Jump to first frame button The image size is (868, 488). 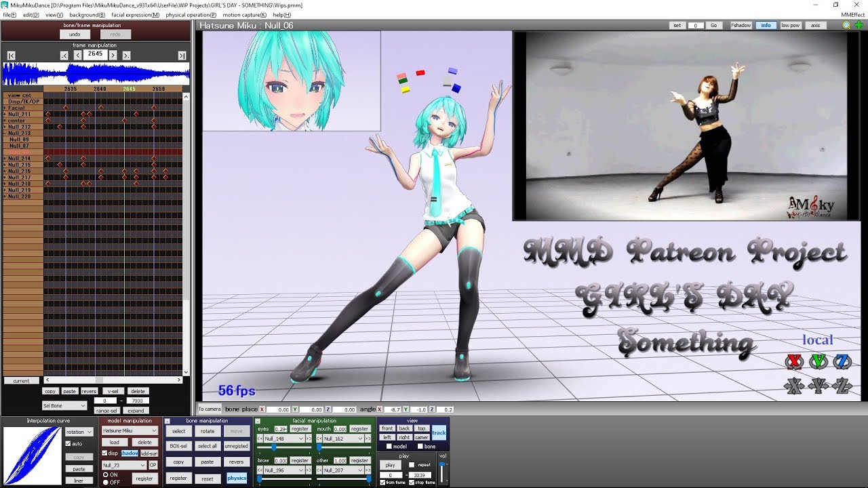pos(12,56)
